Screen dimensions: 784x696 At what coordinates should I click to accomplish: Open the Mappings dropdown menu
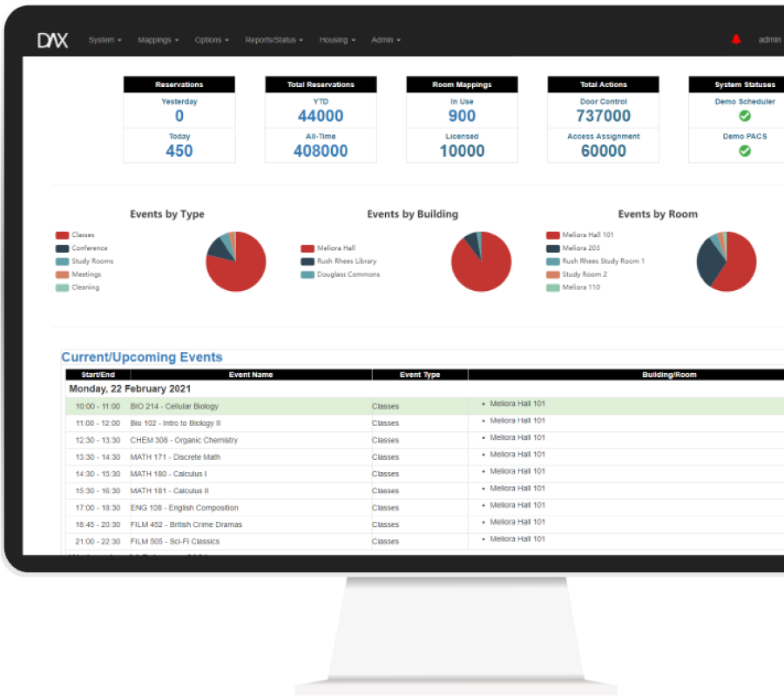(x=158, y=40)
